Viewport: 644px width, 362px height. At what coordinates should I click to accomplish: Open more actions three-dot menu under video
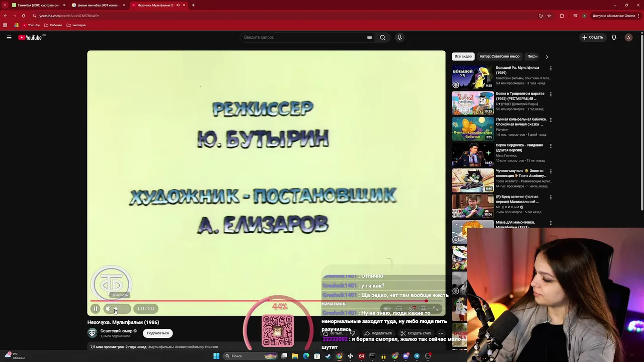coord(441,333)
